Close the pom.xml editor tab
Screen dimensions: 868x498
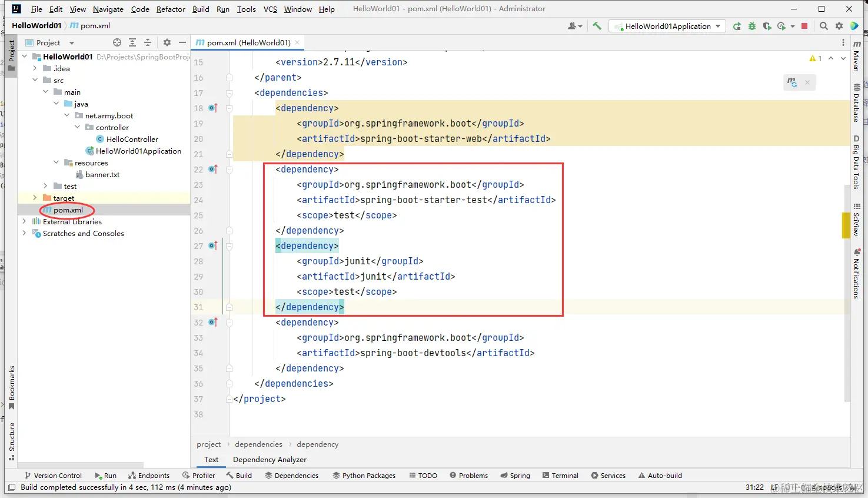[297, 42]
